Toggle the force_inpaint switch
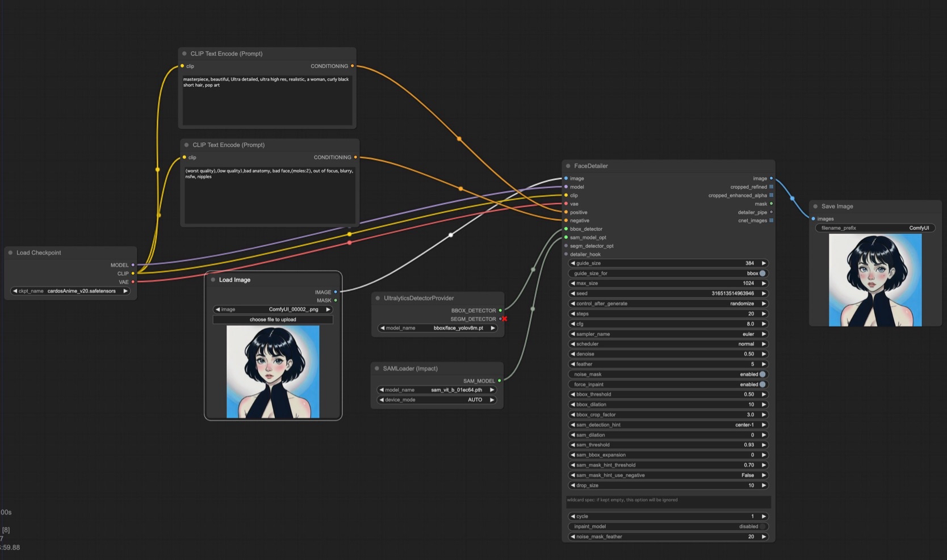The height and width of the screenshot is (560, 947). point(762,385)
